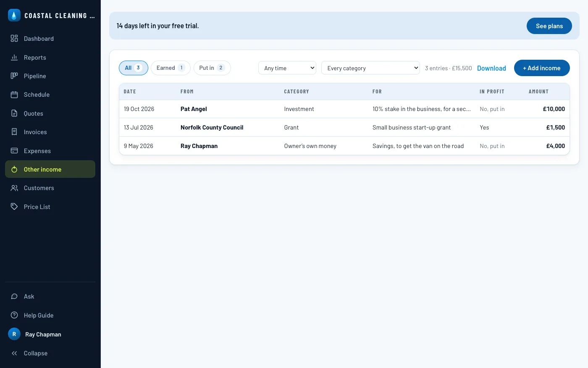Open the Expenses card icon

coord(14,151)
